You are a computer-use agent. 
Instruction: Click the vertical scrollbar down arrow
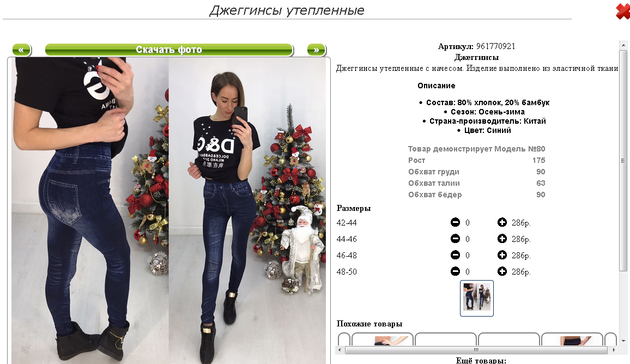pos(623,341)
